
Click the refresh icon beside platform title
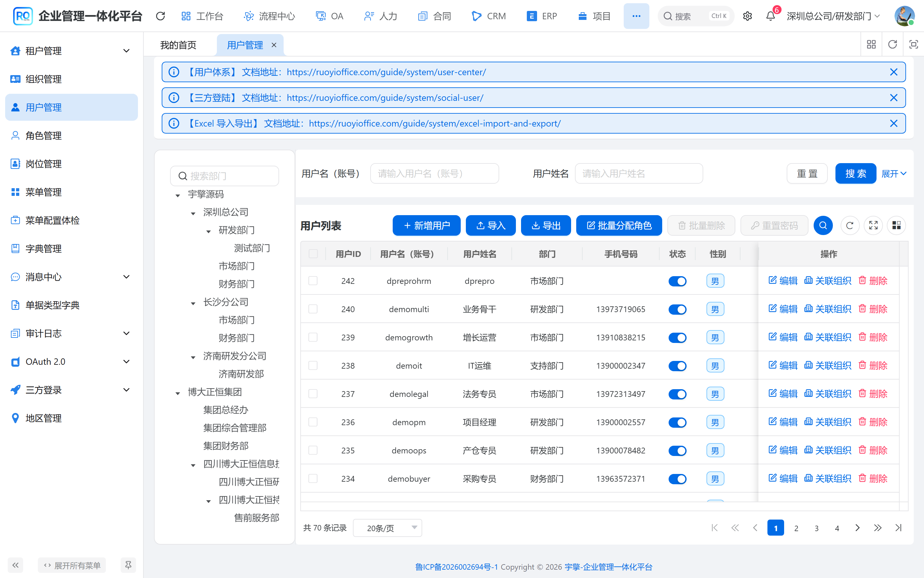point(160,16)
